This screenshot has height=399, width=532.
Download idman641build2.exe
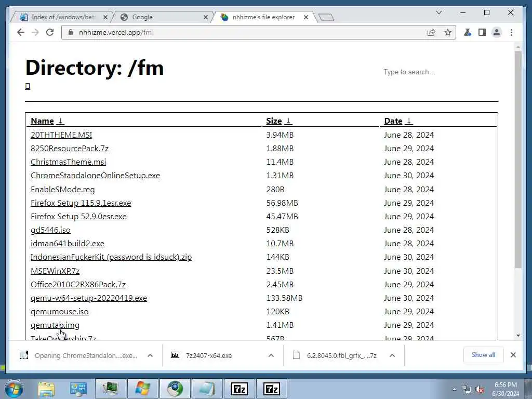[x=68, y=244]
